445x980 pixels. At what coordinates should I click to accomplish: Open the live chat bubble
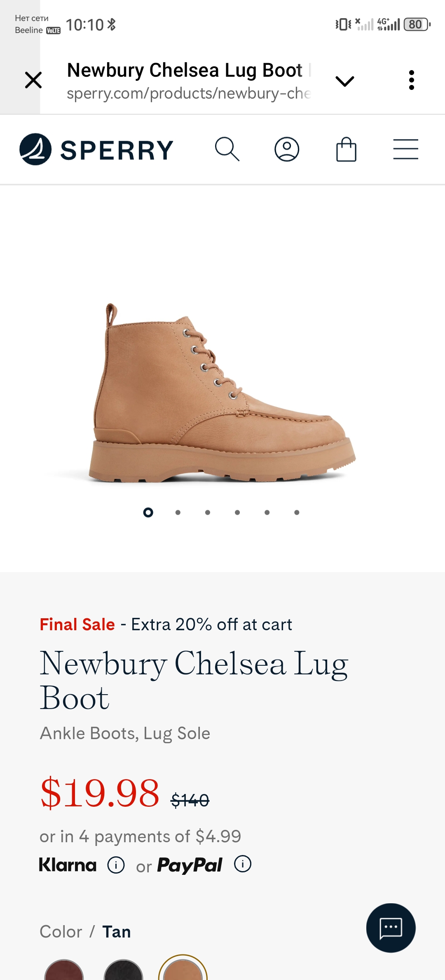[391, 928]
